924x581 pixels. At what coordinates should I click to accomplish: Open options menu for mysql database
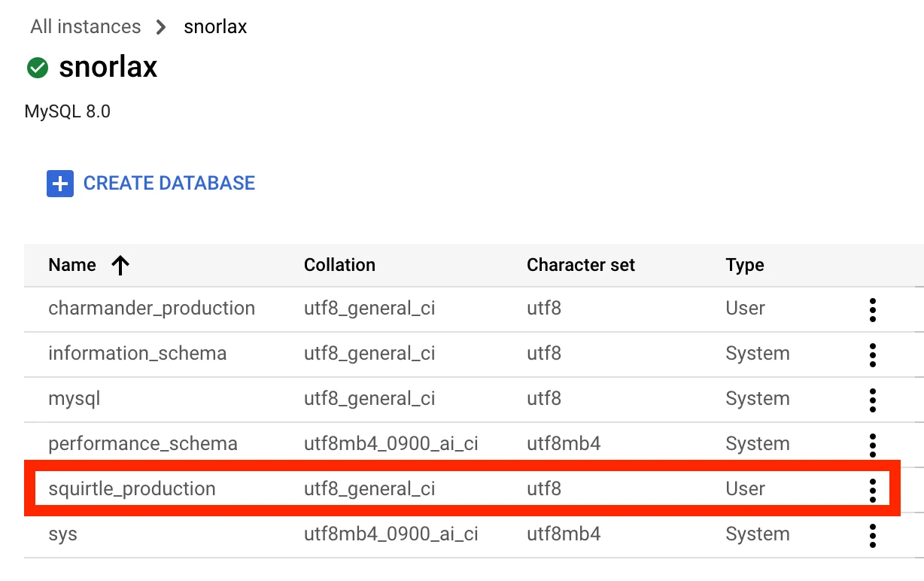coord(872,400)
